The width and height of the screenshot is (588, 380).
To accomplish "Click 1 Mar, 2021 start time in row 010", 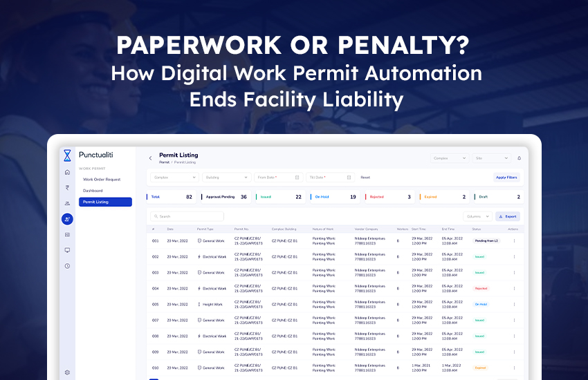I will [421, 365].
